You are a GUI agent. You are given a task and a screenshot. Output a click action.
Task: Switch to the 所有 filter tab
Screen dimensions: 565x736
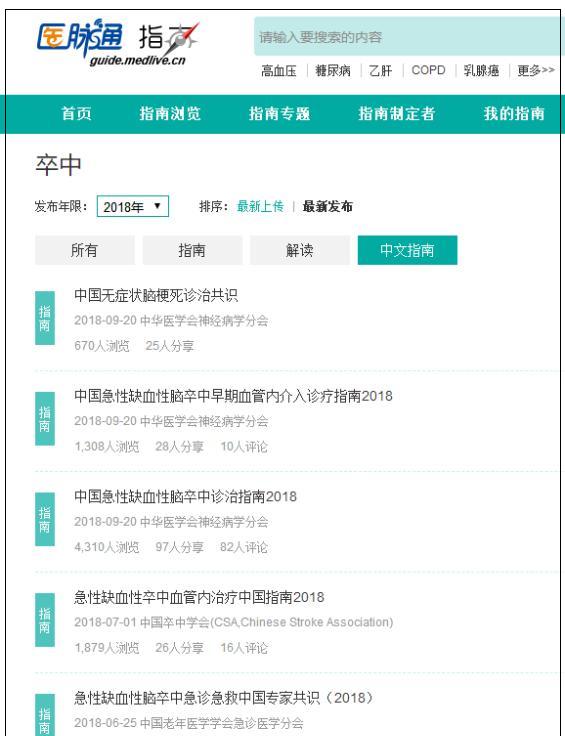tap(84, 250)
